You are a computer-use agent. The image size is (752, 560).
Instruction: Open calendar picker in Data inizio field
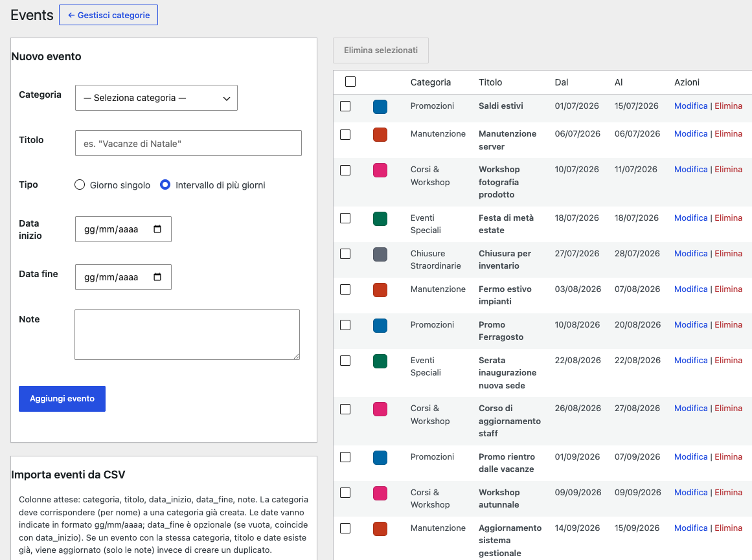coord(157,229)
